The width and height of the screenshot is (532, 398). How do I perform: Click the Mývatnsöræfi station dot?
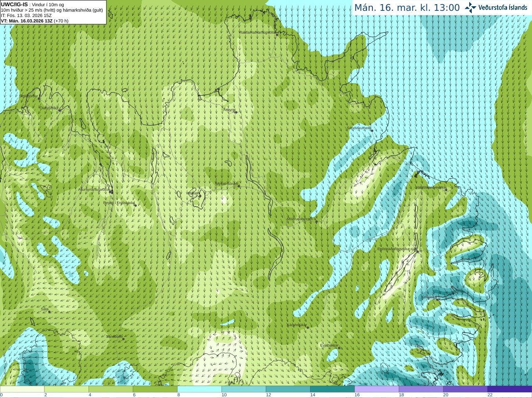tap(239, 186)
